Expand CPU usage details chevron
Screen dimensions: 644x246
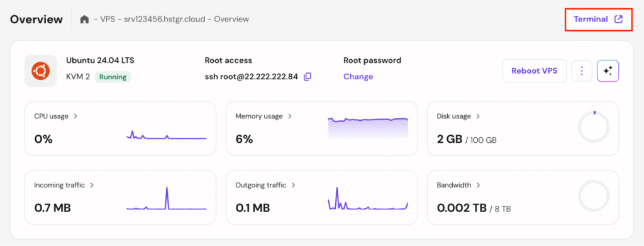(x=75, y=116)
